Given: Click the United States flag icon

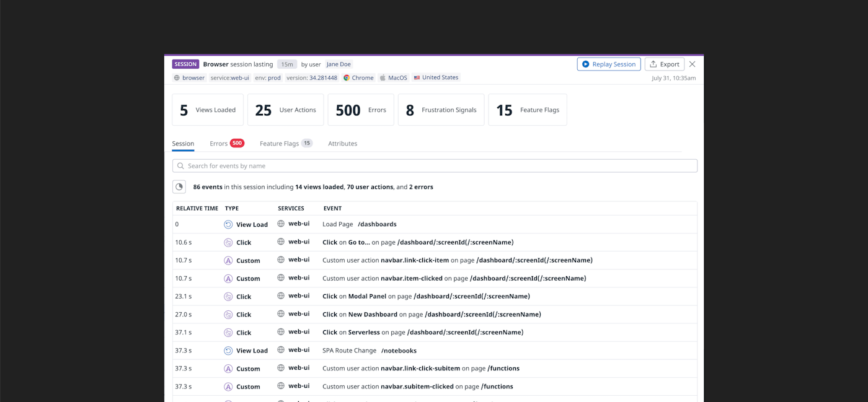Looking at the screenshot, I should [417, 77].
